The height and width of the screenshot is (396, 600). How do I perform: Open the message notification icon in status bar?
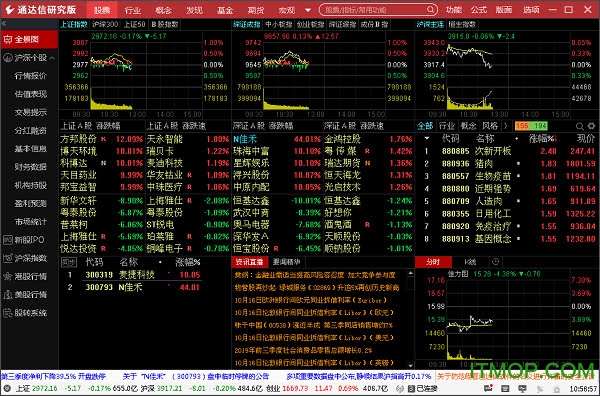pos(488,388)
